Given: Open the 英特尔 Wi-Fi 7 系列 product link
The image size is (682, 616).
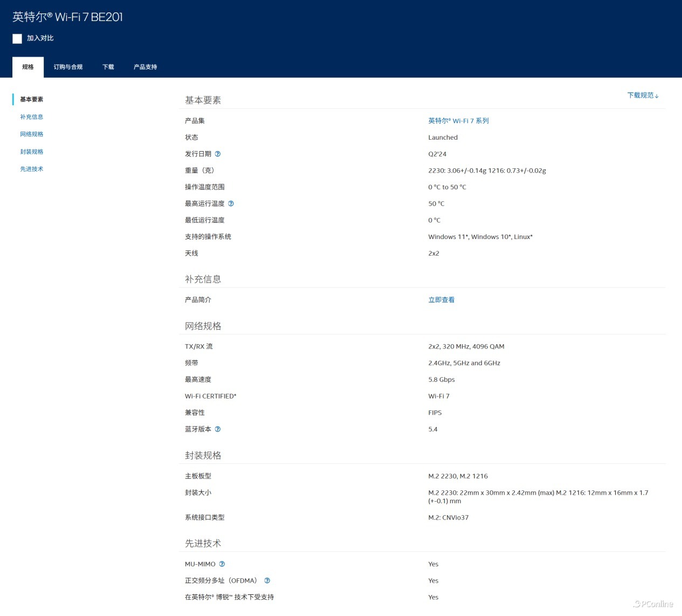Looking at the screenshot, I should (458, 121).
